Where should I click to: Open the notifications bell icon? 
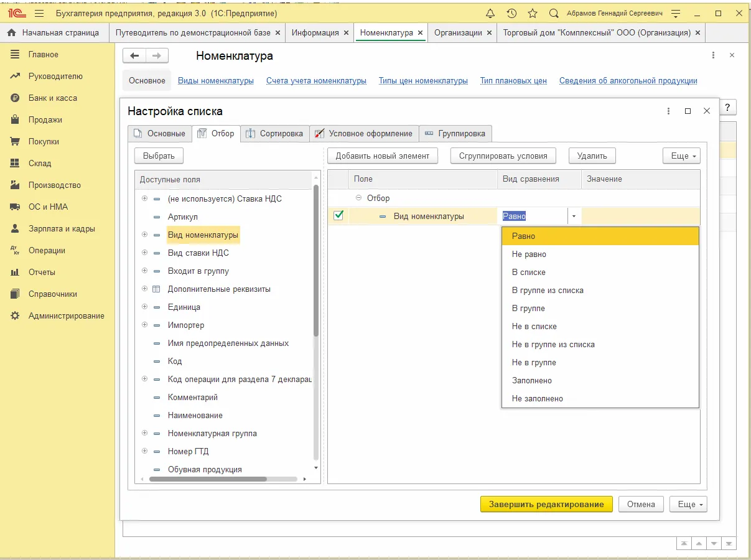(490, 13)
